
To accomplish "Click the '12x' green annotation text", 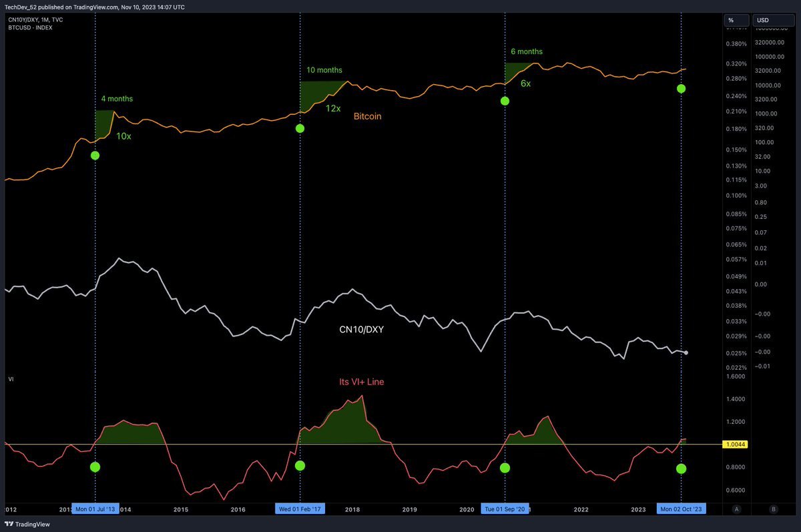I will 333,108.
